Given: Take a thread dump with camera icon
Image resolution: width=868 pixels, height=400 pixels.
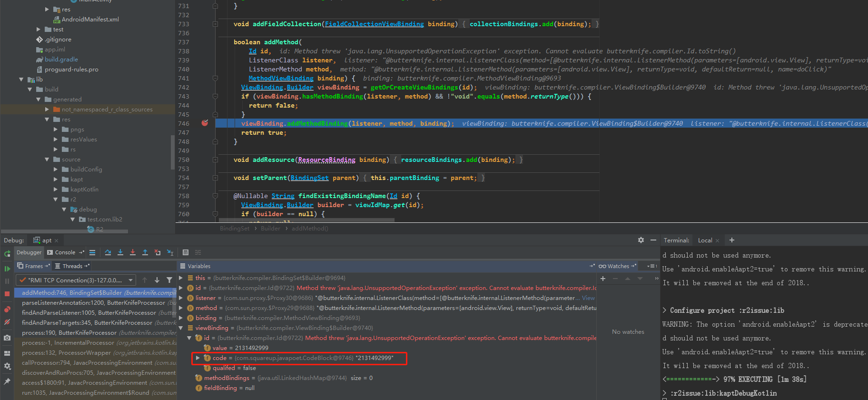Looking at the screenshot, I should pyautogui.click(x=7, y=338).
